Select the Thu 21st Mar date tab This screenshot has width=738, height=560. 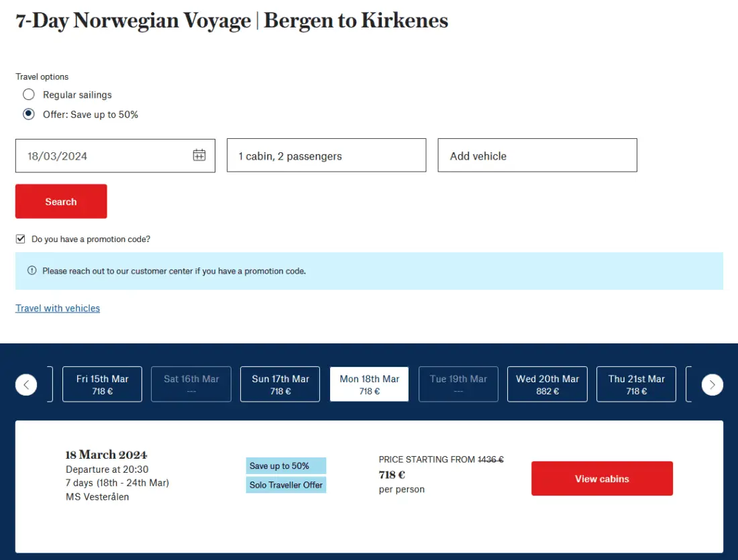point(636,384)
